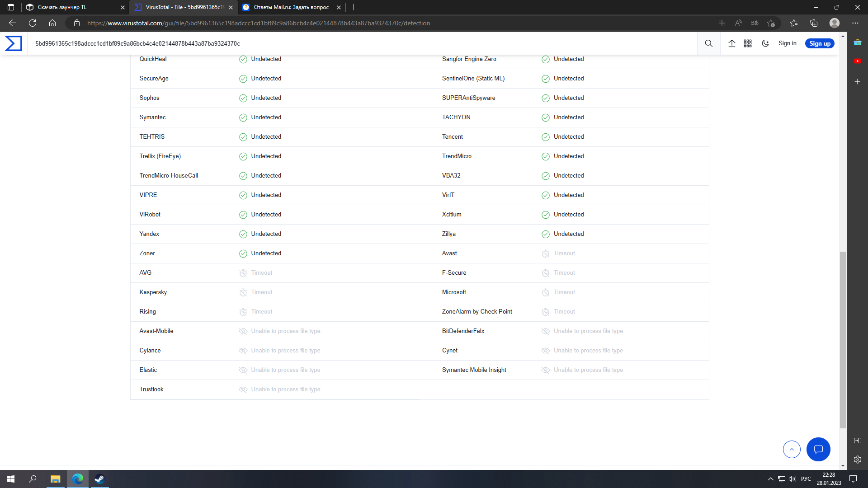This screenshot has height=488, width=868.
Task: Click the page vertical scrollbar thumb
Action: click(x=843, y=340)
